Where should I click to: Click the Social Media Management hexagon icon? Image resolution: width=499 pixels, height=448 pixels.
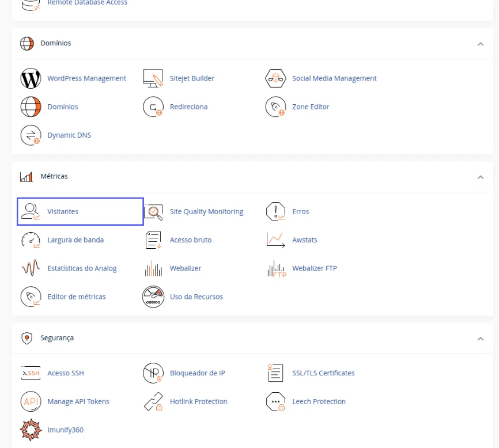(275, 78)
